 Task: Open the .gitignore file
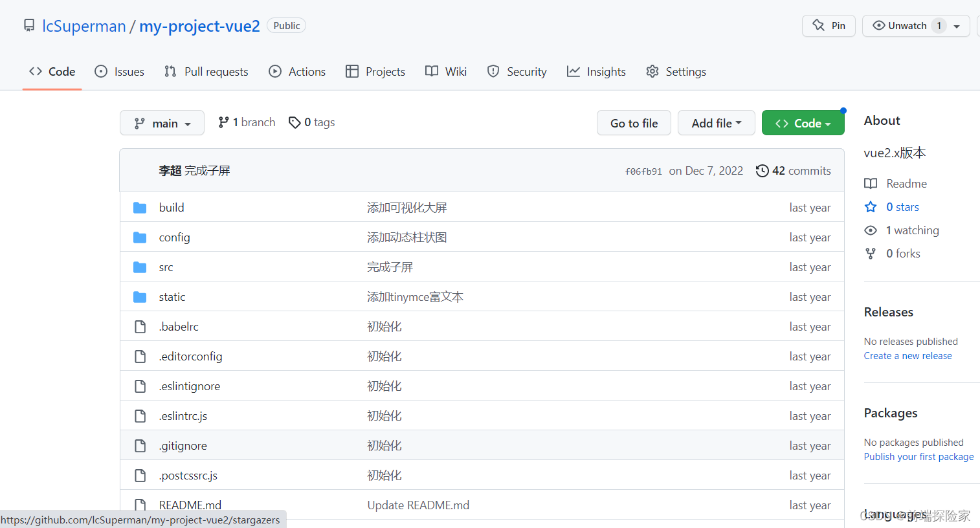coord(183,446)
